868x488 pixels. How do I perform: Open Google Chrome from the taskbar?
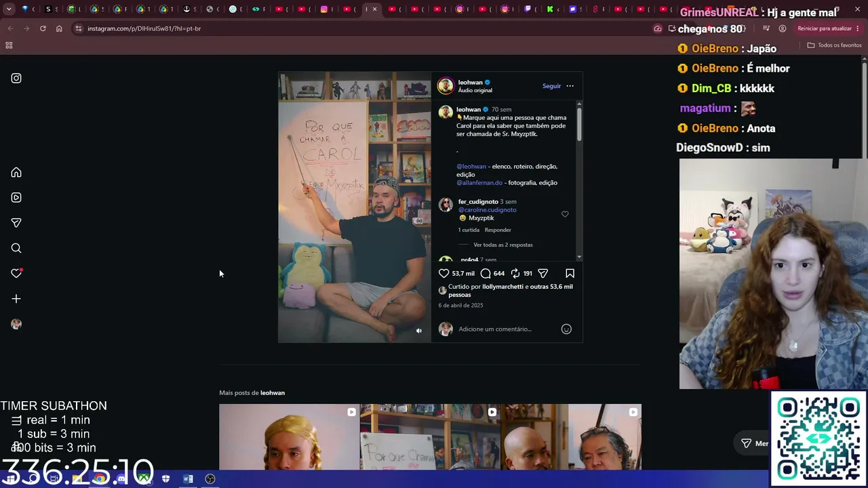click(x=100, y=479)
